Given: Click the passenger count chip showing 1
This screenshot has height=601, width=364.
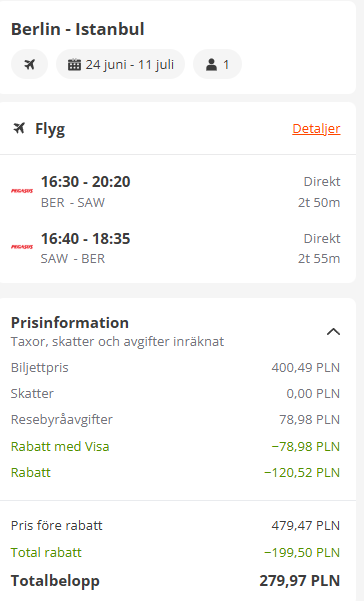Looking at the screenshot, I should tap(217, 64).
